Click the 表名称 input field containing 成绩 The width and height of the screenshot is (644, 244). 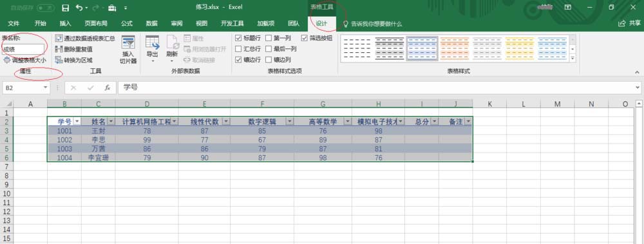pyautogui.click(x=23, y=50)
